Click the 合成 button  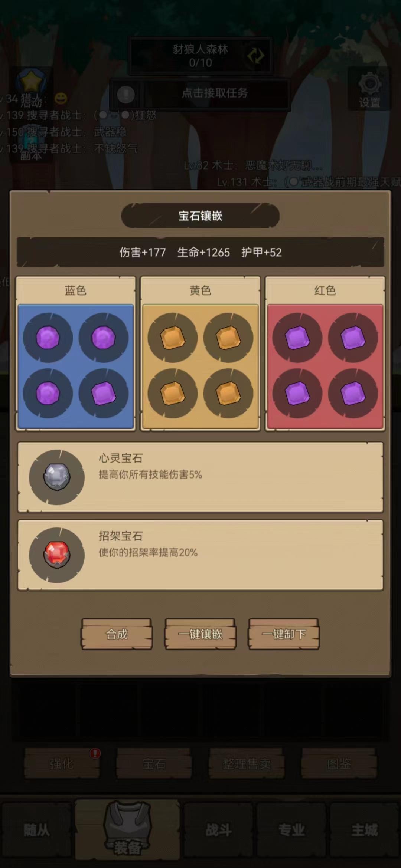click(117, 634)
